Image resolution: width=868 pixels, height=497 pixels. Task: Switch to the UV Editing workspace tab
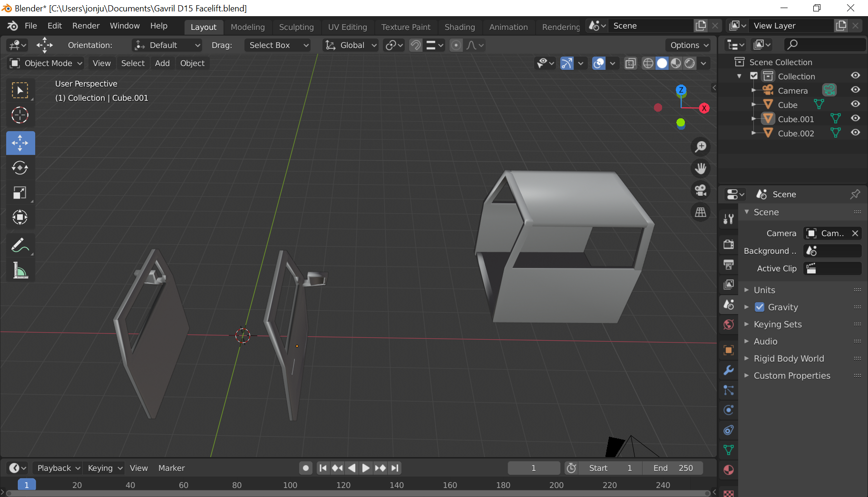point(348,27)
